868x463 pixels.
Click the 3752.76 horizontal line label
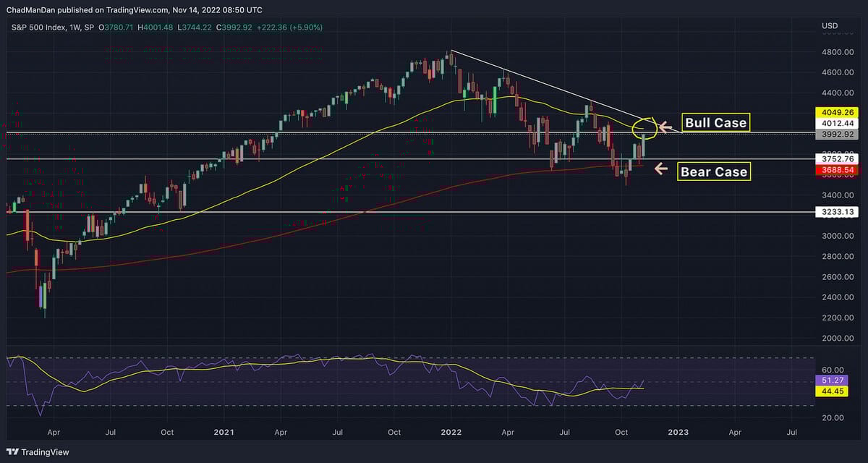836,159
